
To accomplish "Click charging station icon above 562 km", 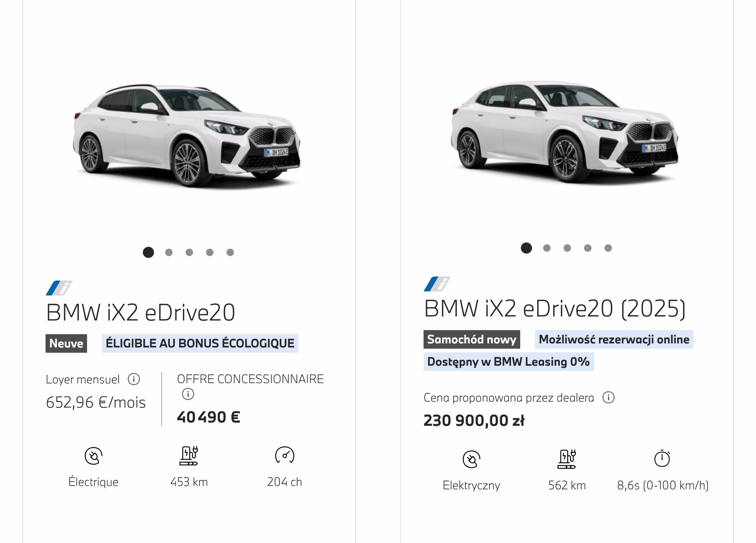I will tap(567, 459).
